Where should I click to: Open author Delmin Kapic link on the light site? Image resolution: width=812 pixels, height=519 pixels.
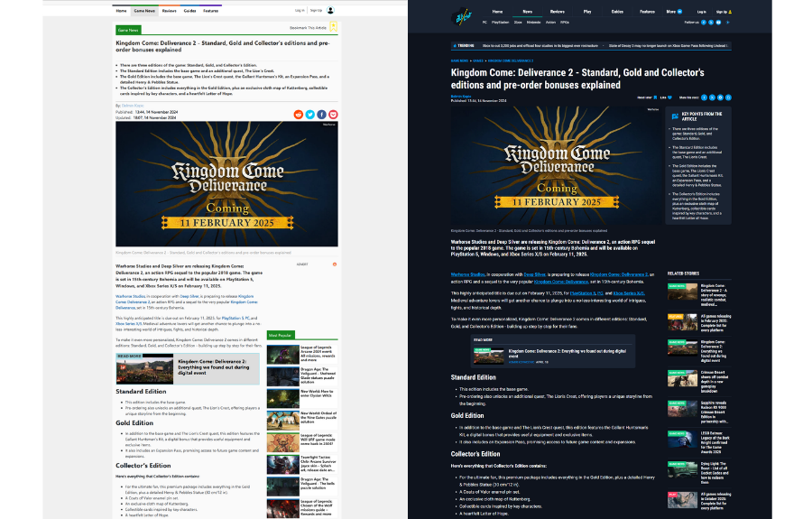[x=133, y=106]
